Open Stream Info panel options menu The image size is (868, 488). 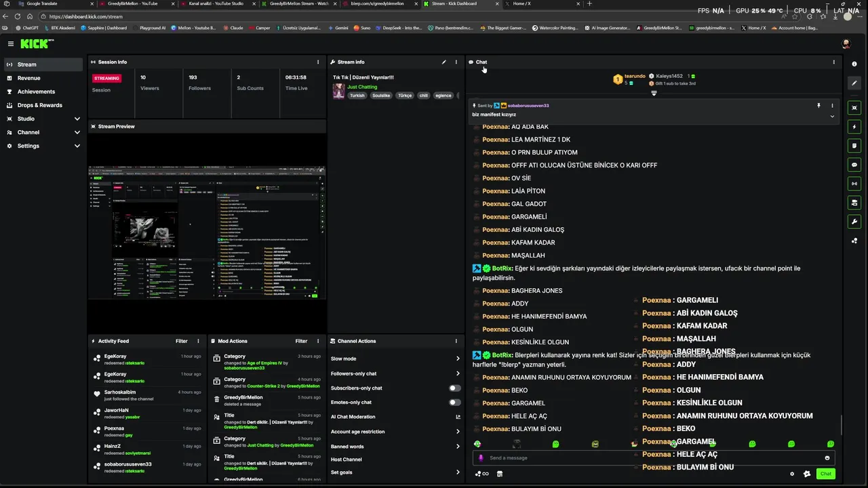pos(456,62)
